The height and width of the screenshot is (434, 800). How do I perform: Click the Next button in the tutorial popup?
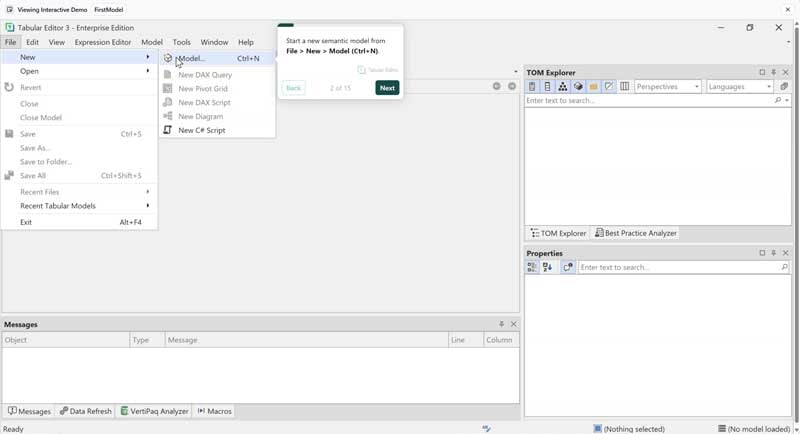[x=387, y=88]
